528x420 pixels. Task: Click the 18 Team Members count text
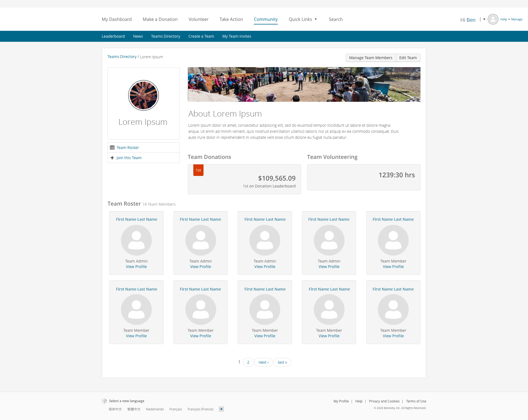[159, 204]
